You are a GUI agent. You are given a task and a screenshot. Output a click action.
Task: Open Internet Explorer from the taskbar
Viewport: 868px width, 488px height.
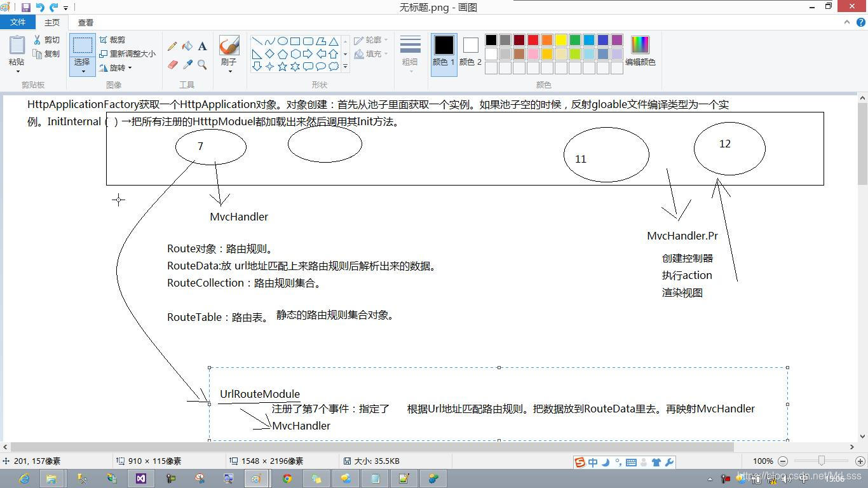point(24,478)
